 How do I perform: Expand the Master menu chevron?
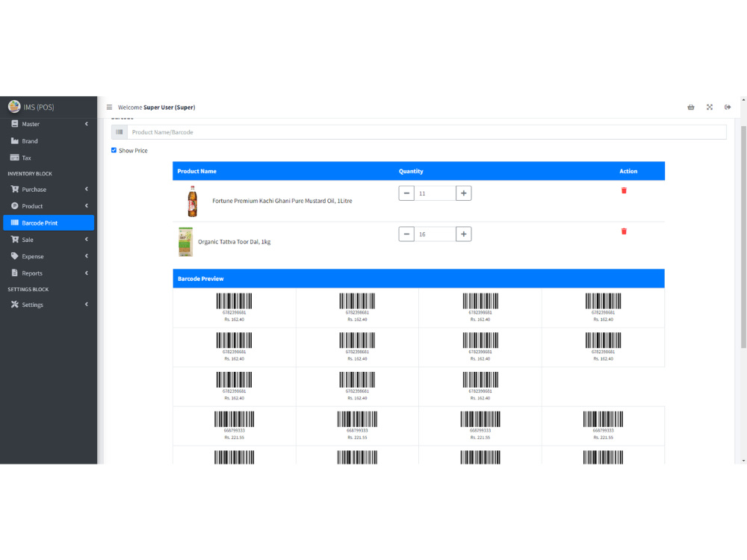[86, 124]
